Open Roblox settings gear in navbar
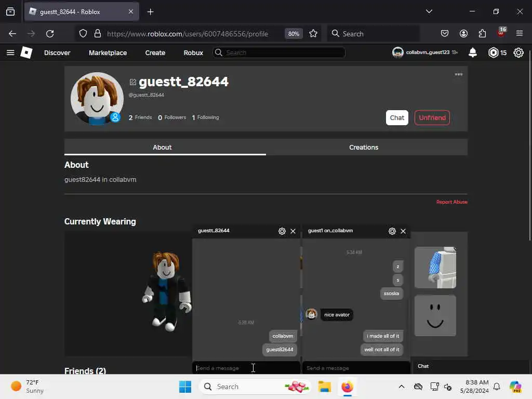Viewport: 532px width, 399px height. (x=518, y=52)
